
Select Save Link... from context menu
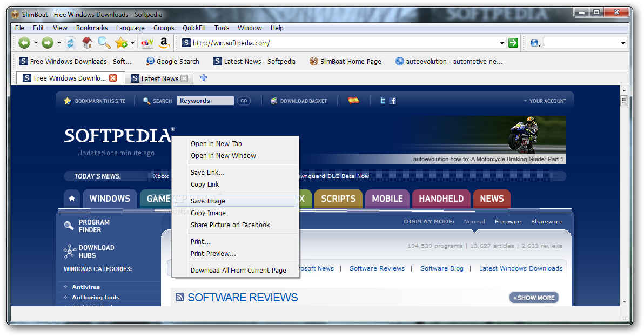pyautogui.click(x=235, y=172)
